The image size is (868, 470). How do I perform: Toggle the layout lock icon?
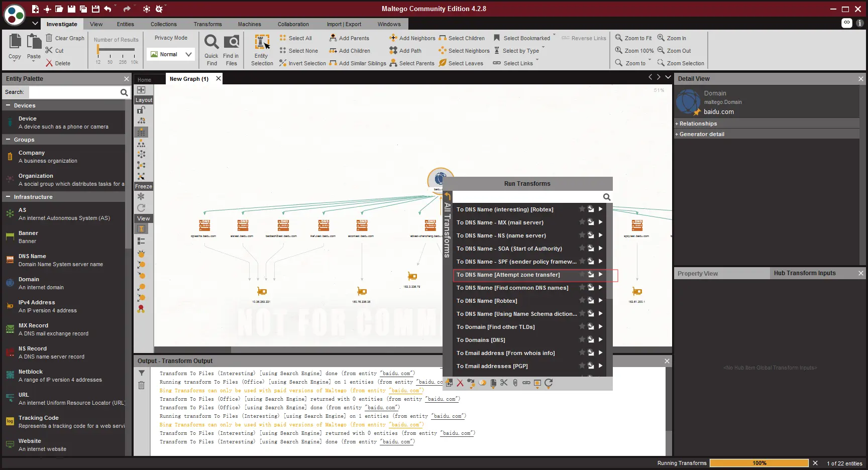[x=142, y=110]
